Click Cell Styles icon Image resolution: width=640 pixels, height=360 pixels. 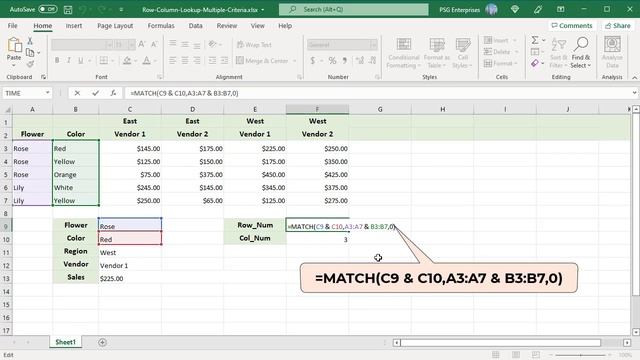(462, 44)
